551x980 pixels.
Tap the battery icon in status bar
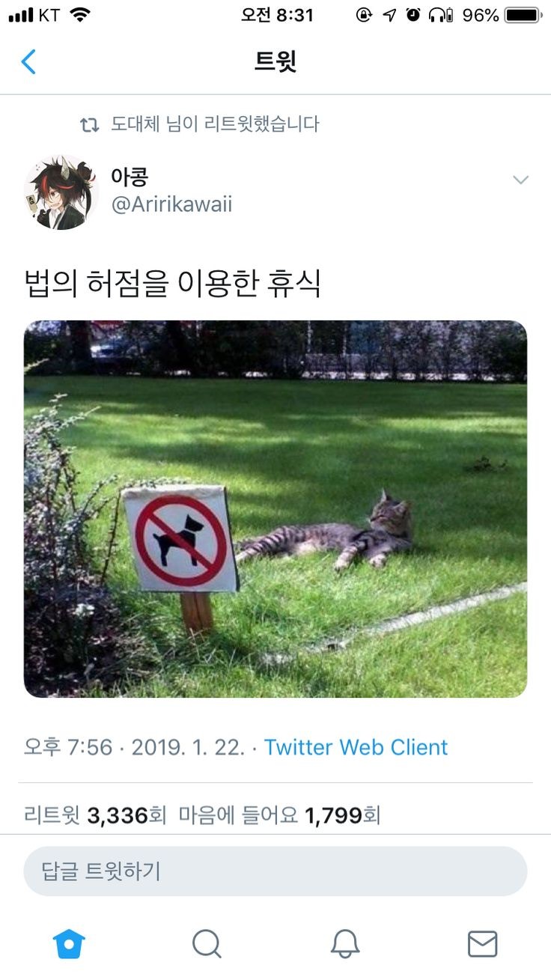tap(523, 15)
